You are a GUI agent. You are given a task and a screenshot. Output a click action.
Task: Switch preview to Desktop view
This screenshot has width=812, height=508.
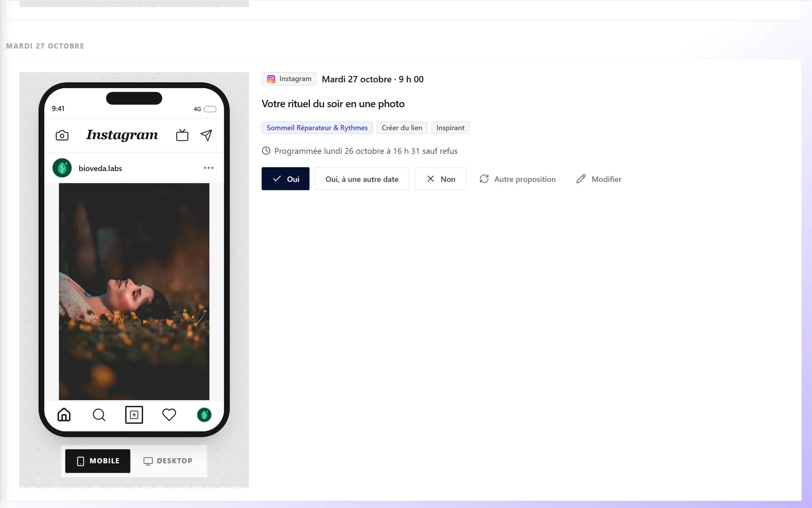tap(168, 461)
